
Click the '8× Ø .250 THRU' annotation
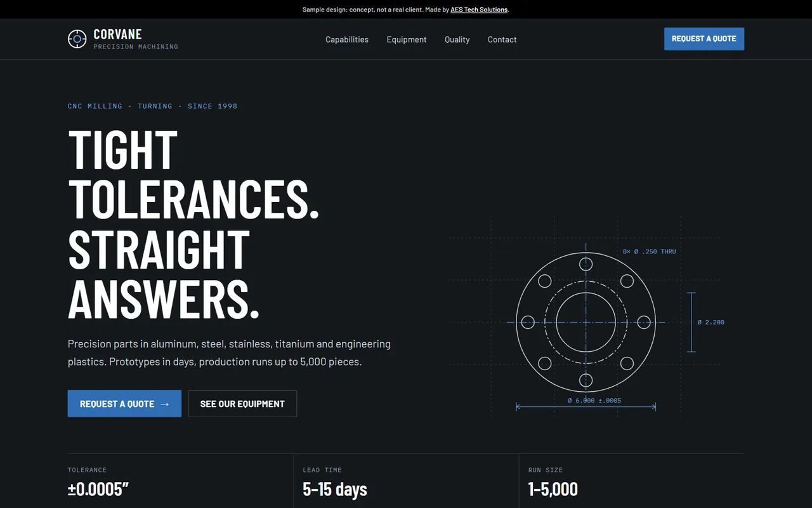pyautogui.click(x=649, y=252)
